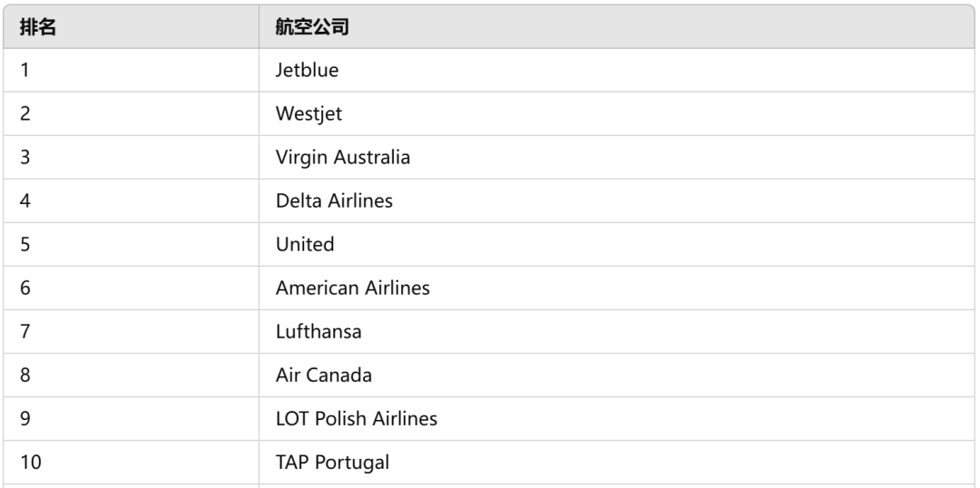Select the rank 7 cell
The image size is (980, 488).
[x=131, y=332]
